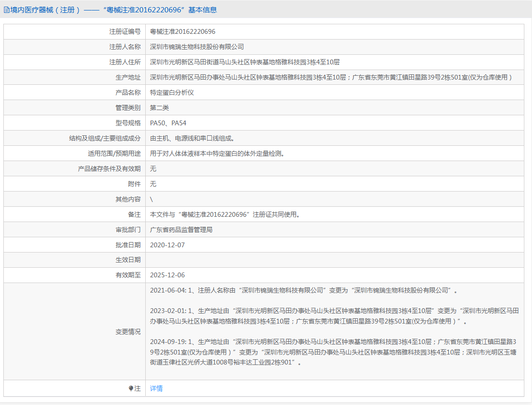
Task: Click the 2023-02-01 change record
Action: point(334,316)
